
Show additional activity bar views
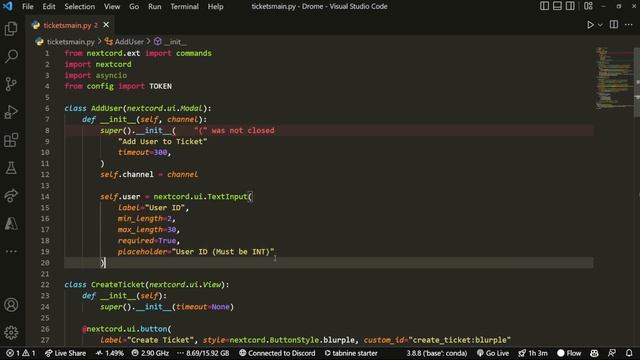[11, 251]
